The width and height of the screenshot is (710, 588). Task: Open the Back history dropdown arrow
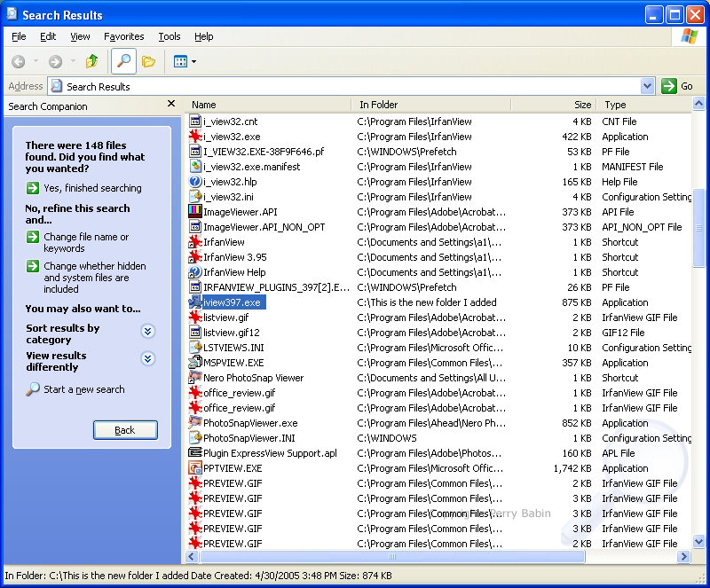coord(35,61)
